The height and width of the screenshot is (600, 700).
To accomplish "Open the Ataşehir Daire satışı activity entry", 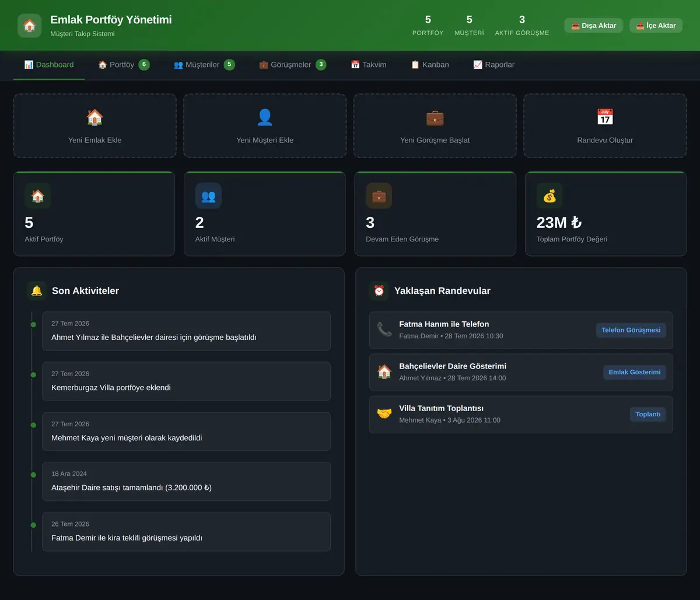I will coord(186,482).
